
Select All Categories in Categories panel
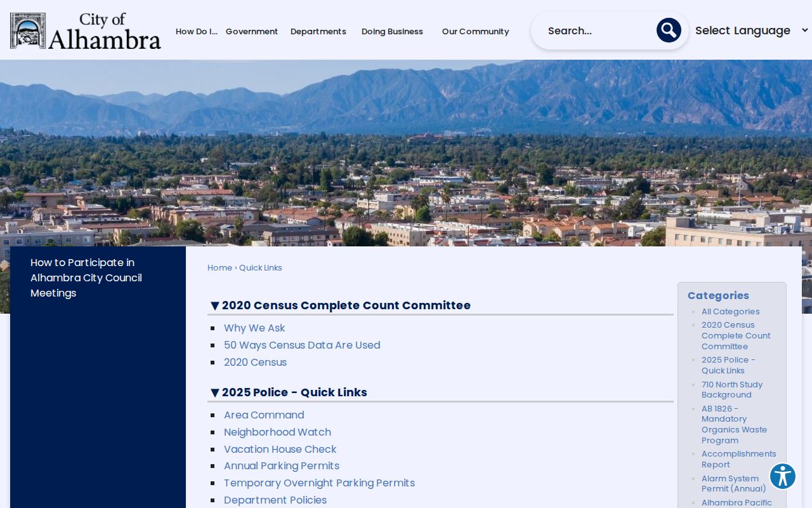pyautogui.click(x=730, y=312)
